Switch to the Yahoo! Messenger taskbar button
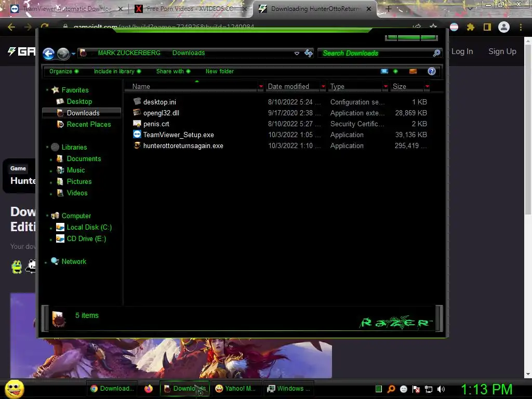Screen dimensions: 532x399 pos(236,389)
